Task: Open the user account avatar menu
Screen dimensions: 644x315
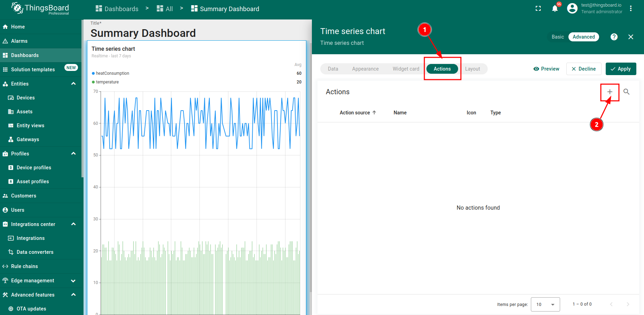Action: [572, 8]
